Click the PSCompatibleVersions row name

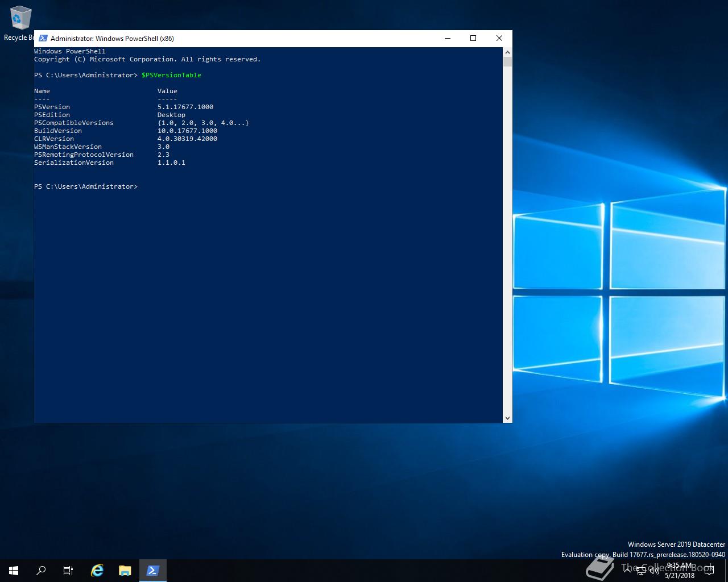pos(74,123)
